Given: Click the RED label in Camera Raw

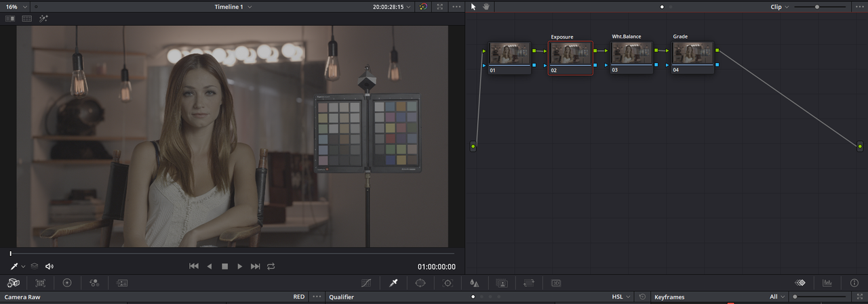Looking at the screenshot, I should (298, 297).
